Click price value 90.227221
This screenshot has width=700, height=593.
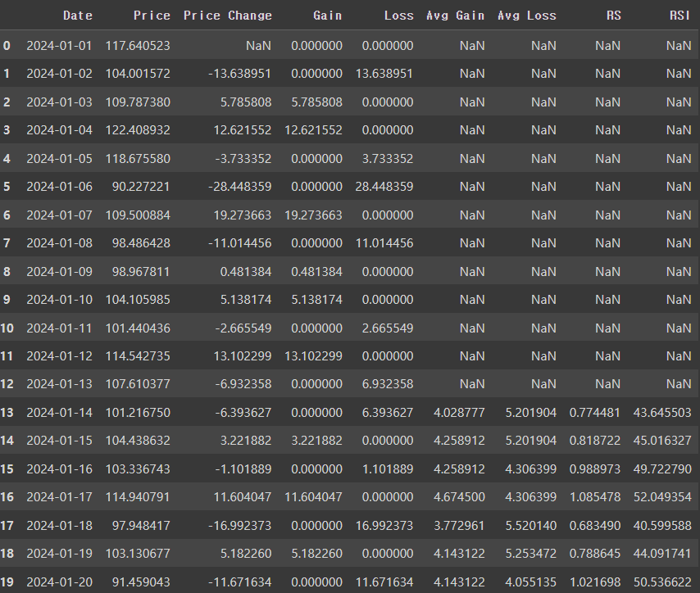[x=141, y=187]
